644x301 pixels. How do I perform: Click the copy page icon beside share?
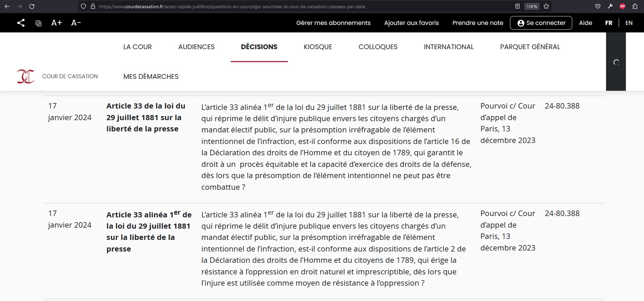[x=39, y=23]
